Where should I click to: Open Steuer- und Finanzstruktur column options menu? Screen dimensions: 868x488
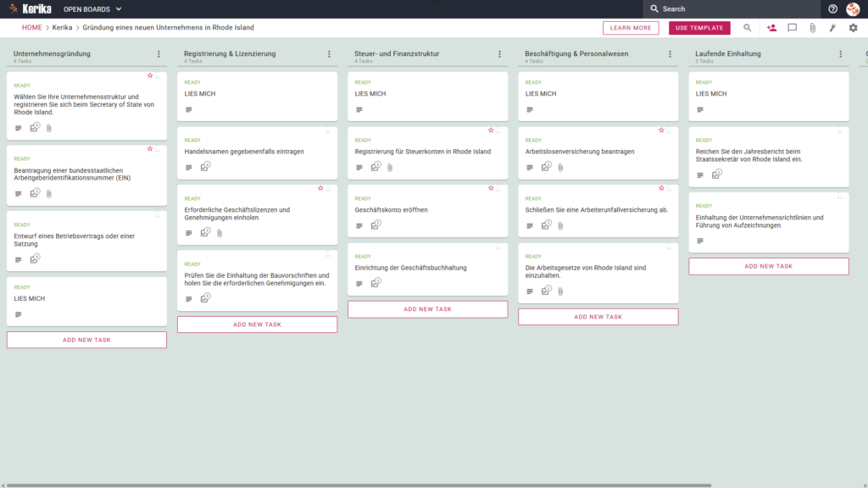pos(500,54)
